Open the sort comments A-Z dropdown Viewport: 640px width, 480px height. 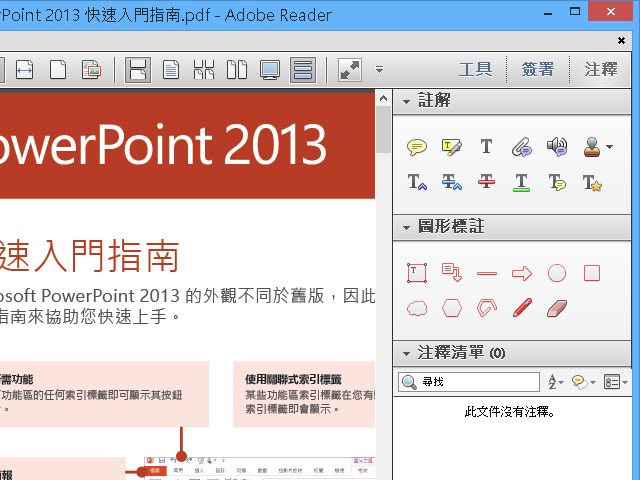tap(555, 382)
